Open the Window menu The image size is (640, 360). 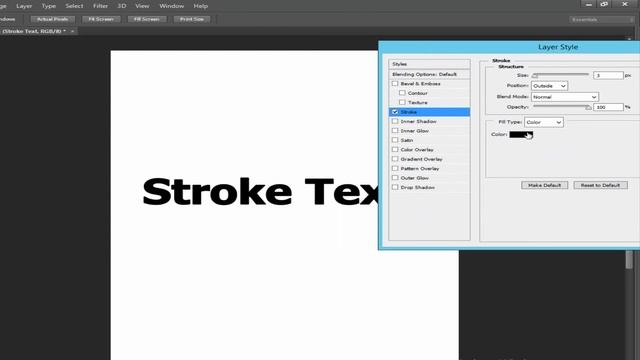click(x=171, y=6)
